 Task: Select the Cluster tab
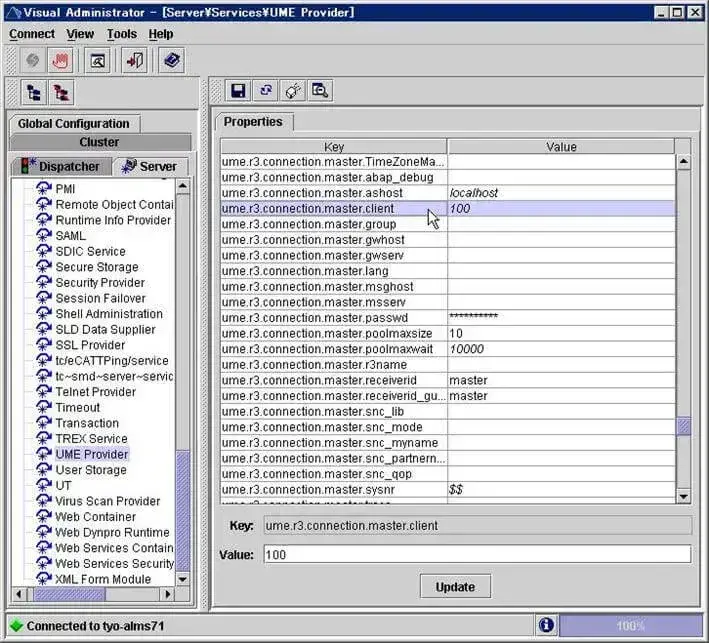[x=99, y=142]
